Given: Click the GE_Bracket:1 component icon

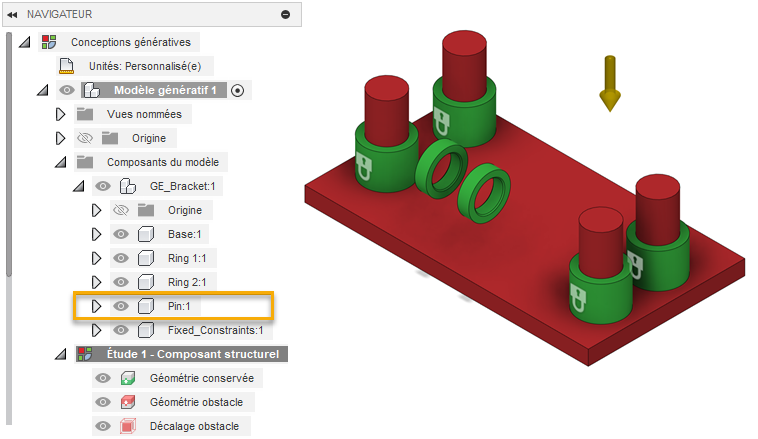Looking at the screenshot, I should pos(128,186).
